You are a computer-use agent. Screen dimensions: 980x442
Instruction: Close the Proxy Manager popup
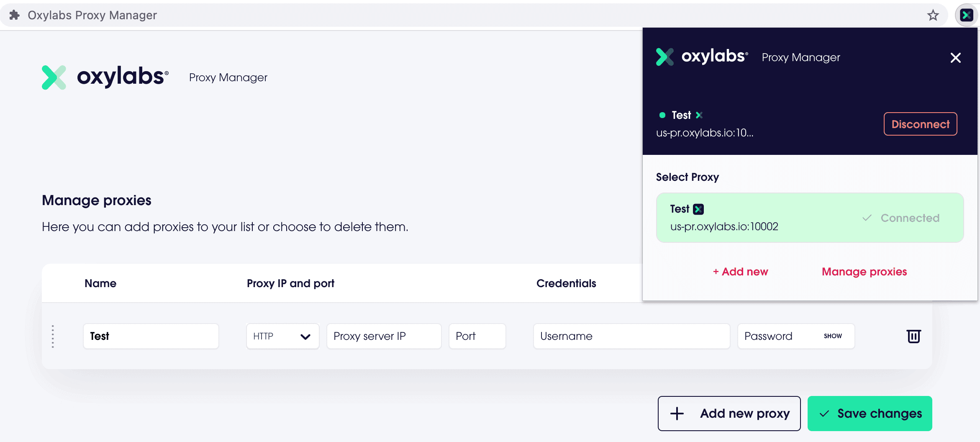coord(955,58)
